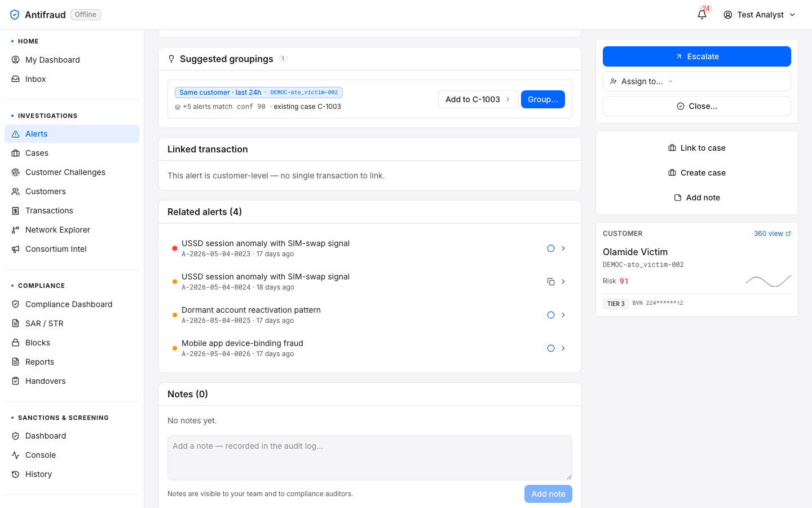Click the disabled Add note submit button
The width and height of the screenshot is (812, 508).
coord(548,494)
